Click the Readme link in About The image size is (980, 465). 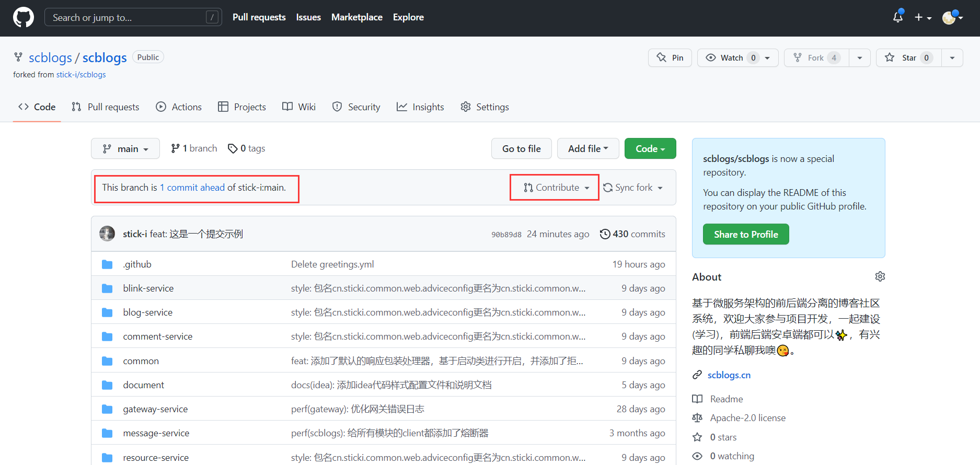tap(727, 399)
